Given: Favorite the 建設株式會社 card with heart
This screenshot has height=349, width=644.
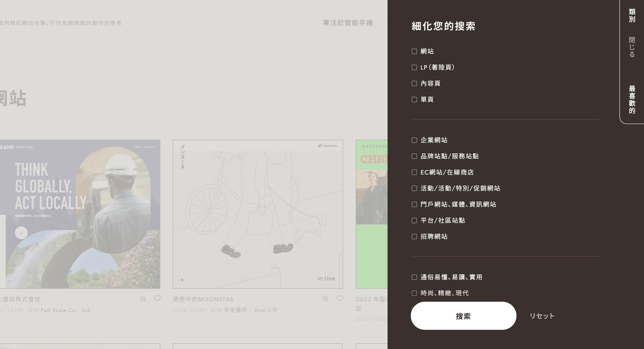Looking at the screenshot, I should 157,298.
